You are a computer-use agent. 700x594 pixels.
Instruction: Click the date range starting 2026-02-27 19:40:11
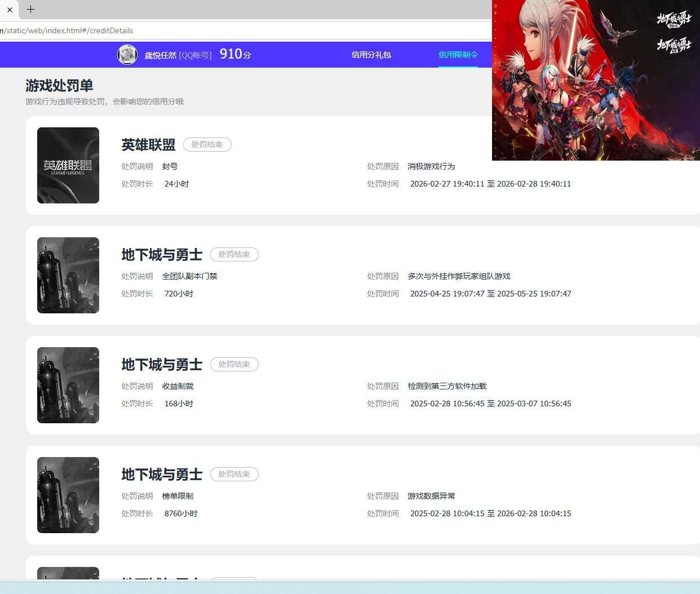(490, 184)
